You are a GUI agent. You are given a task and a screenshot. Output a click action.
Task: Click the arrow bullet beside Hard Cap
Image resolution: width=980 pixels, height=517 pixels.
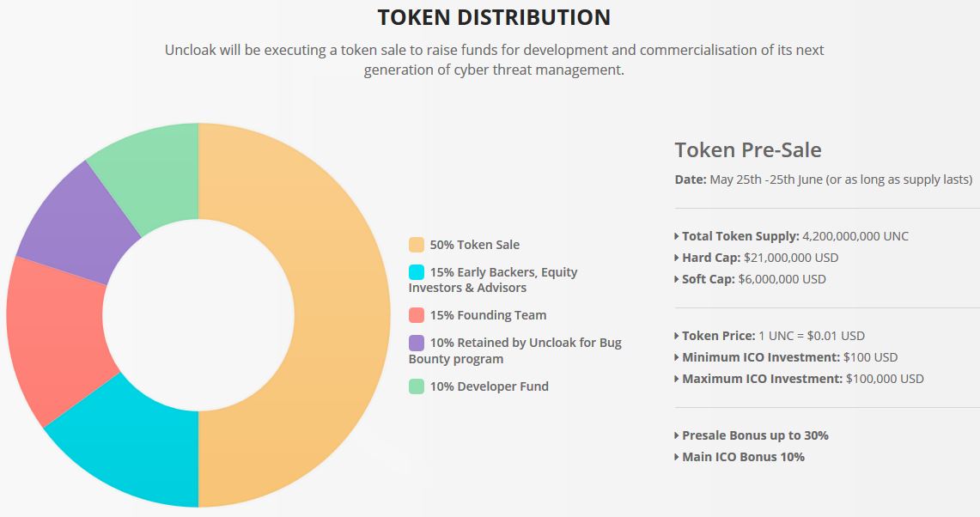[x=677, y=258]
